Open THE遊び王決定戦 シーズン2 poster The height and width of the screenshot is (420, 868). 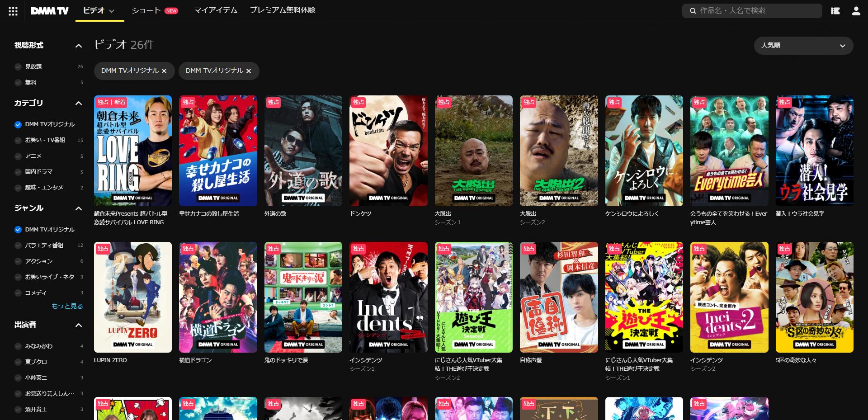474,297
